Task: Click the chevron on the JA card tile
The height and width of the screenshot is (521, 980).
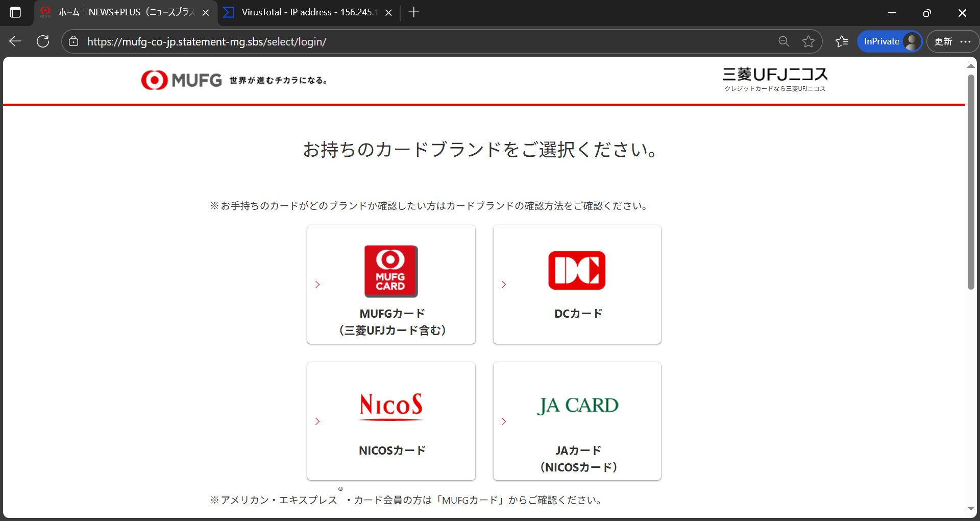Action: [504, 421]
